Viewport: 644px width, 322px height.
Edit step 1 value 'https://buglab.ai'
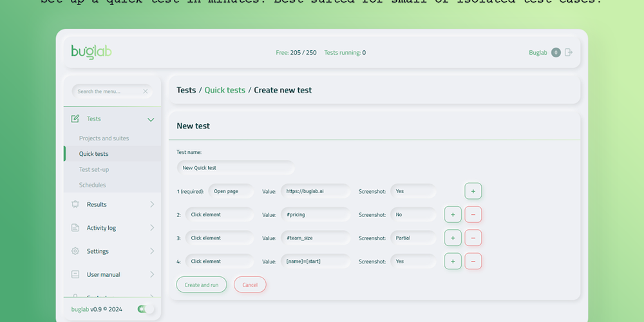pos(316,191)
